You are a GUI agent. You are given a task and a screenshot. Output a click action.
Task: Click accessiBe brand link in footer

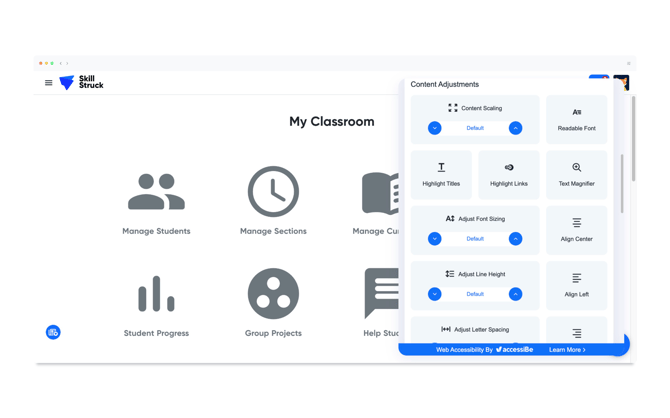pyautogui.click(x=514, y=350)
